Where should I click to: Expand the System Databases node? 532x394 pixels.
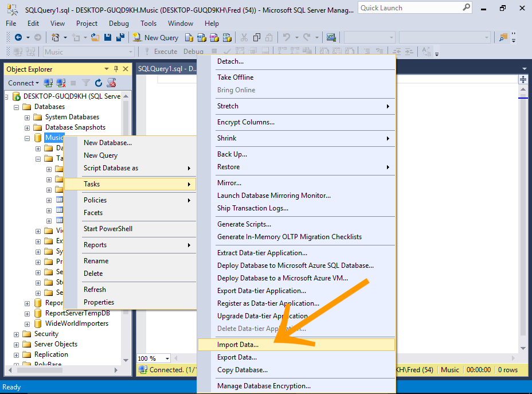[x=27, y=116]
